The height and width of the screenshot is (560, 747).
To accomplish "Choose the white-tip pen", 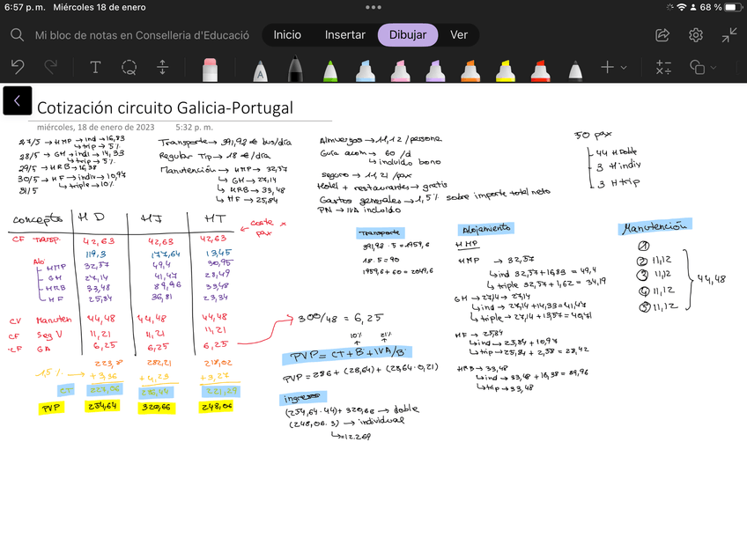I will (575, 70).
